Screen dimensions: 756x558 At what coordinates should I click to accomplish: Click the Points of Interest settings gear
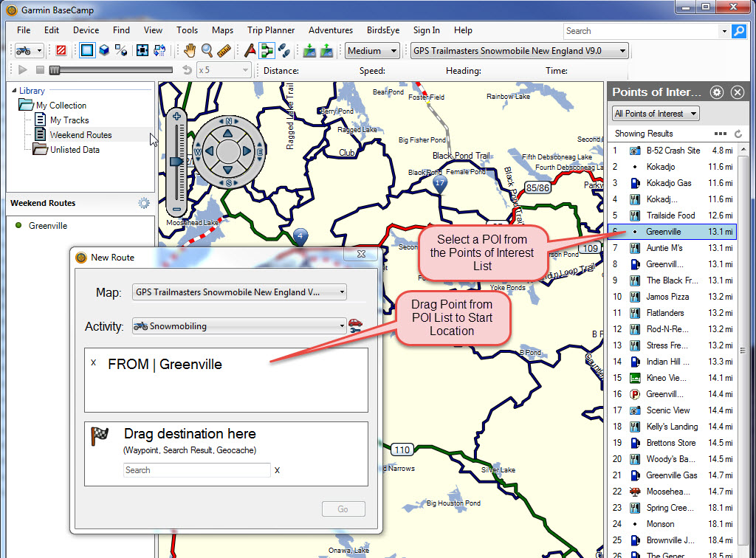tap(717, 92)
